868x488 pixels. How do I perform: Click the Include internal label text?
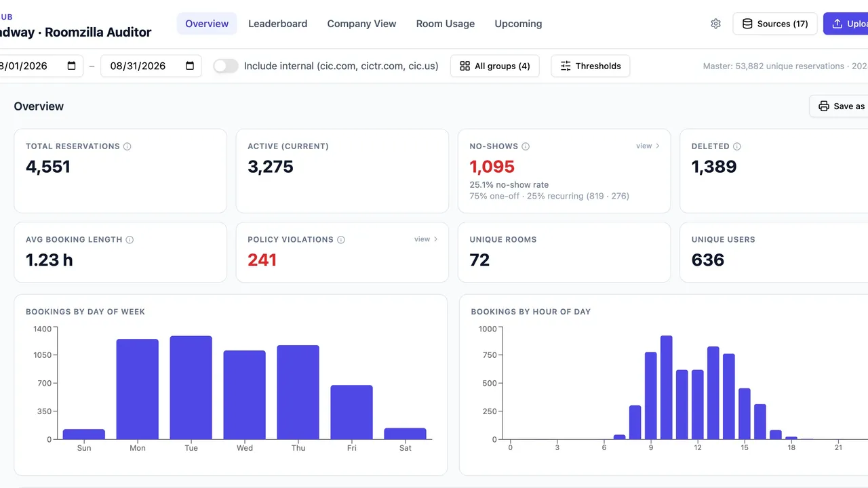tap(341, 66)
